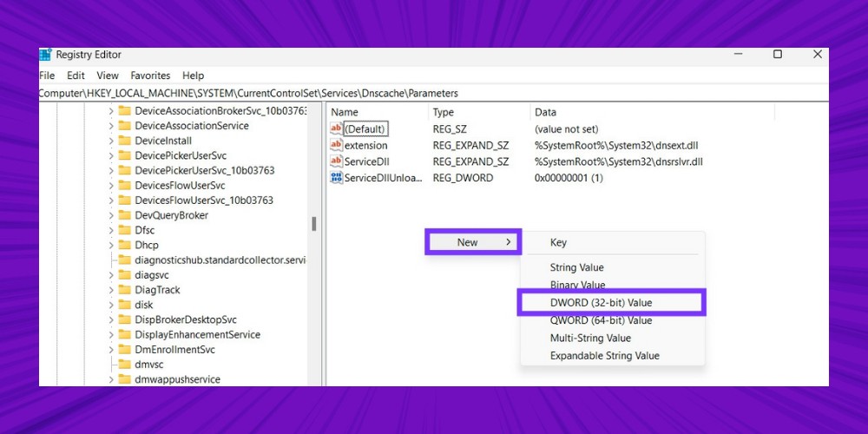Click the DisplayEnhancementService folder icon
The image size is (868, 434).
click(124, 335)
